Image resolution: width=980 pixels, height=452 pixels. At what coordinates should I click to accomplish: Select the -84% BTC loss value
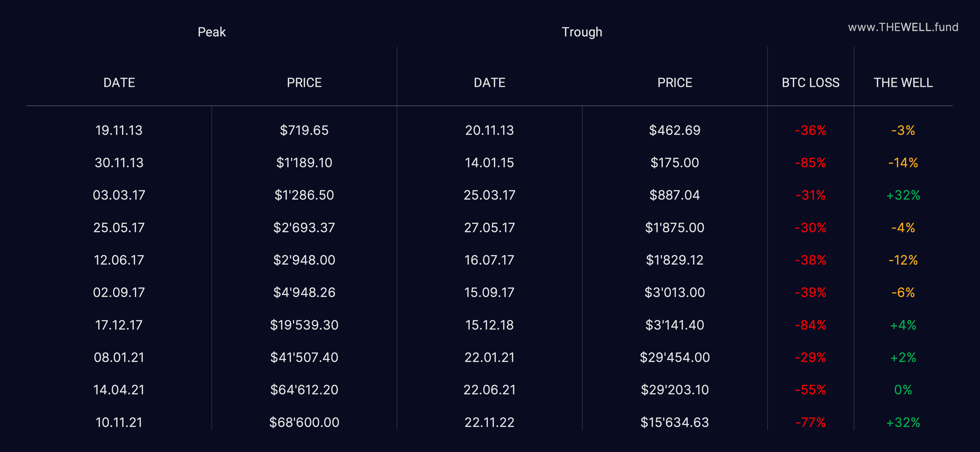[810, 325]
